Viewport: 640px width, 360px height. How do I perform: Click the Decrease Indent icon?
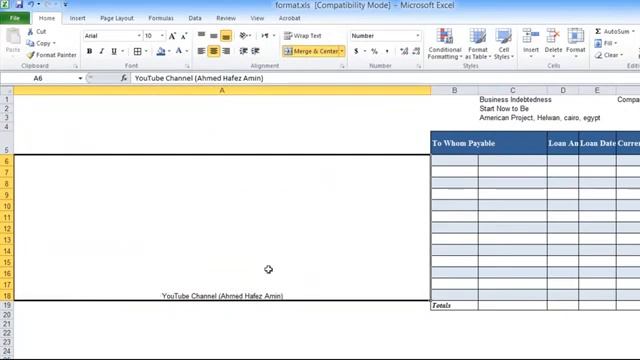tap(243, 51)
